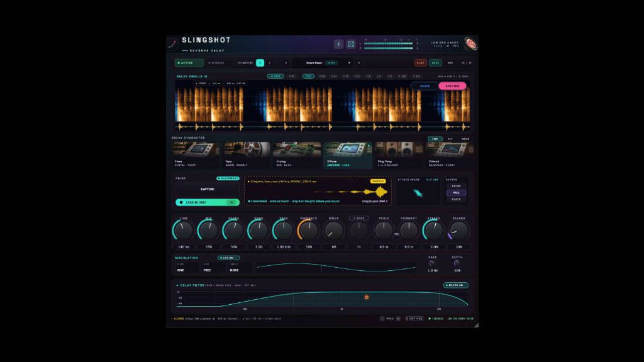
Task: Open the LFO sync FREE dropdown
Action: pos(213,268)
